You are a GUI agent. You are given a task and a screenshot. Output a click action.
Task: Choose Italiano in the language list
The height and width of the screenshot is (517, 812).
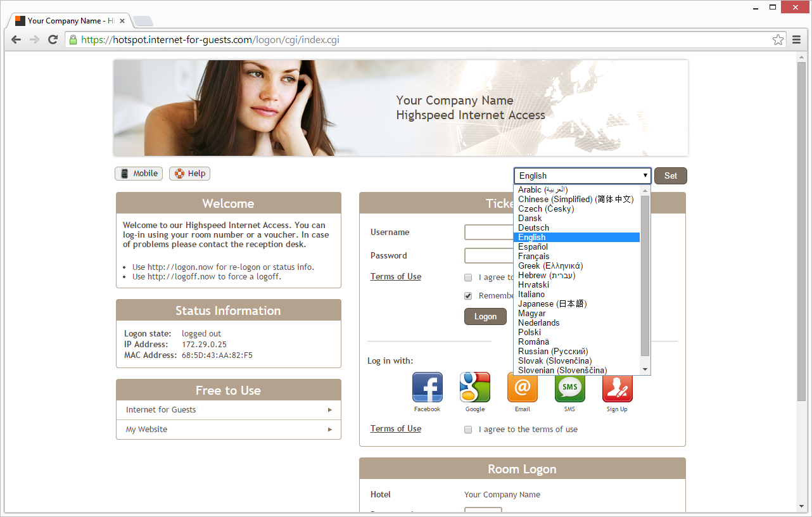(576, 295)
